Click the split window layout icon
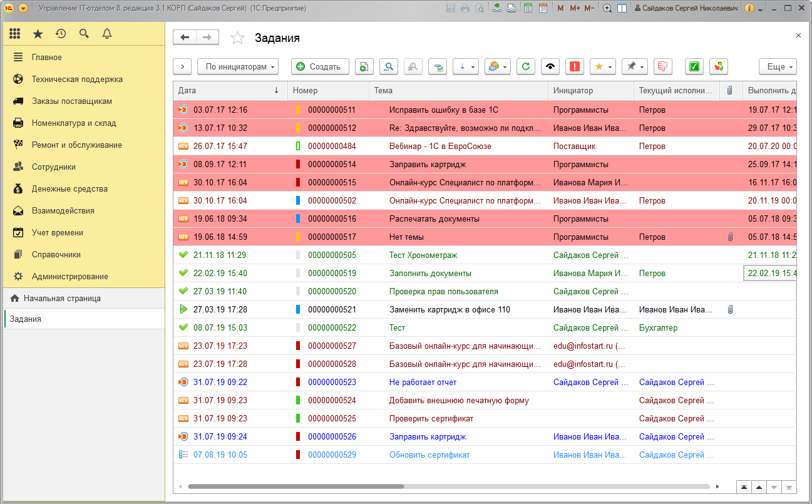 622,8
